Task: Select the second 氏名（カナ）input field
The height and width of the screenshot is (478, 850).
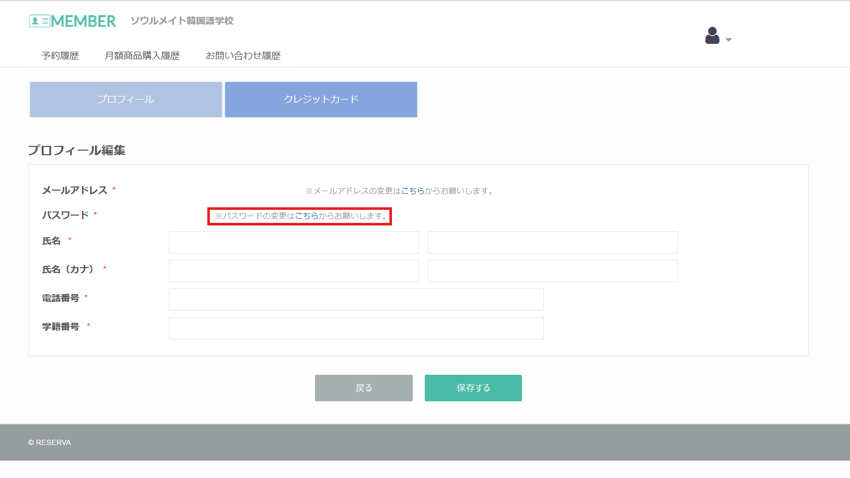Action: [553, 271]
